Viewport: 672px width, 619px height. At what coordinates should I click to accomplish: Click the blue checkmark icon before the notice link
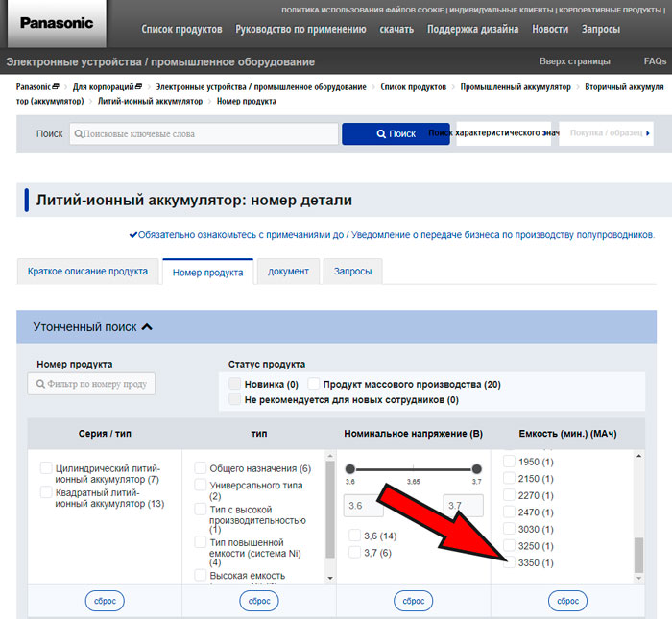tap(133, 235)
